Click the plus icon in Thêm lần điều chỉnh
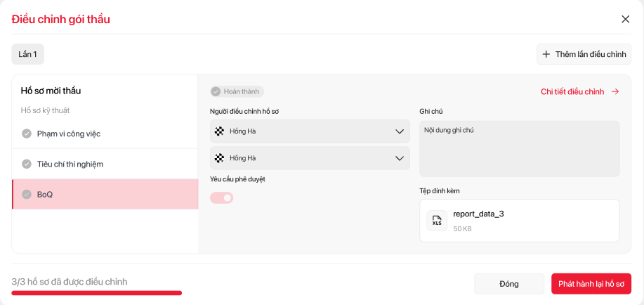Image resolution: width=644 pixels, height=305 pixels. (x=546, y=54)
